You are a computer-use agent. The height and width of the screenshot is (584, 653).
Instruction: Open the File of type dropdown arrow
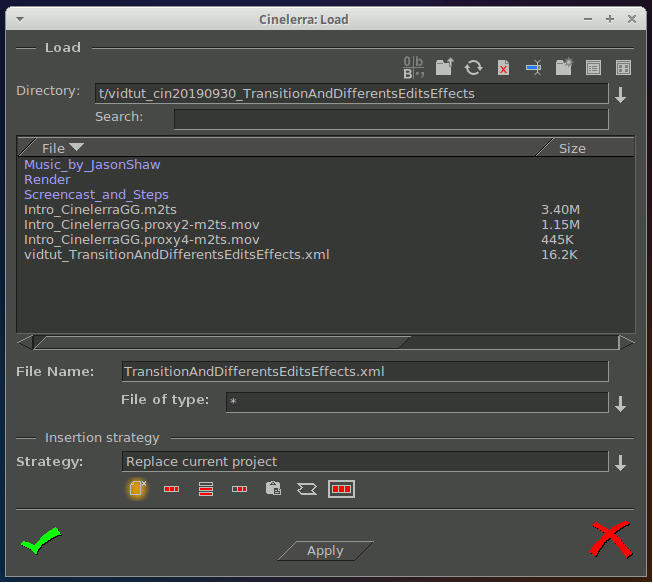click(x=621, y=403)
